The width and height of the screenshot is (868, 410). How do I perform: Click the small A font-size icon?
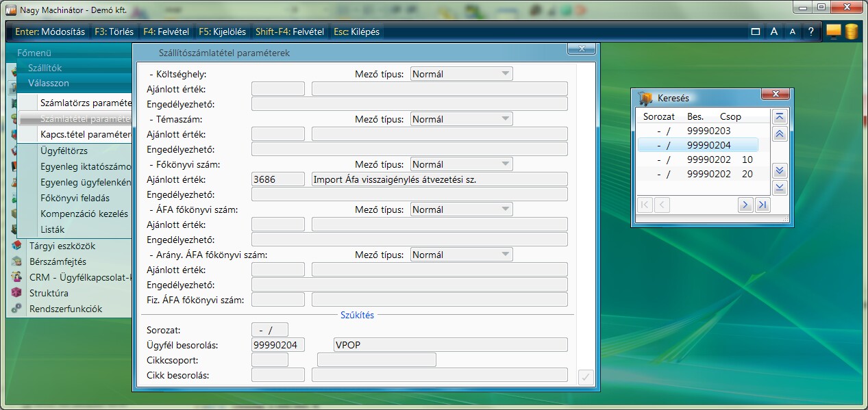click(792, 31)
